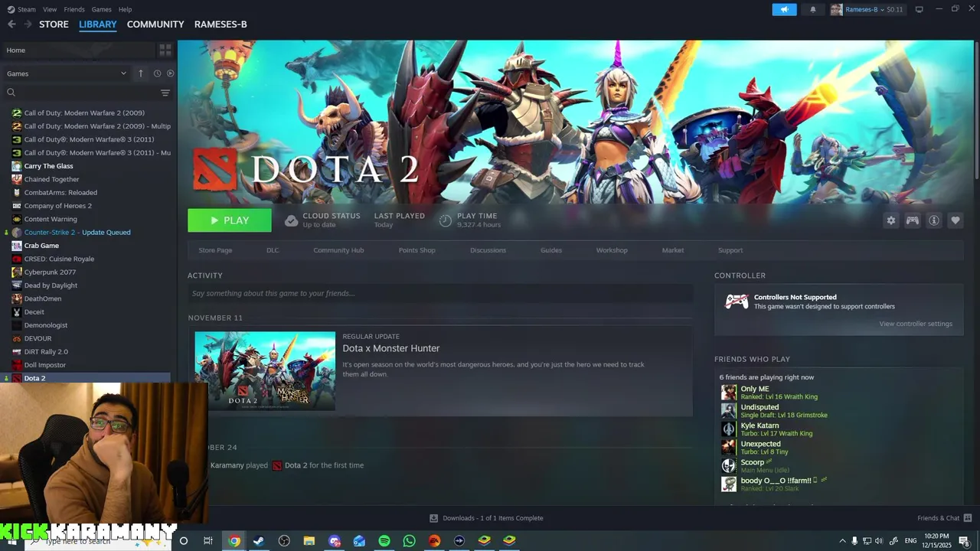Open the Dota 2 Store Page link
The width and height of the screenshot is (980, 551).
click(x=215, y=250)
